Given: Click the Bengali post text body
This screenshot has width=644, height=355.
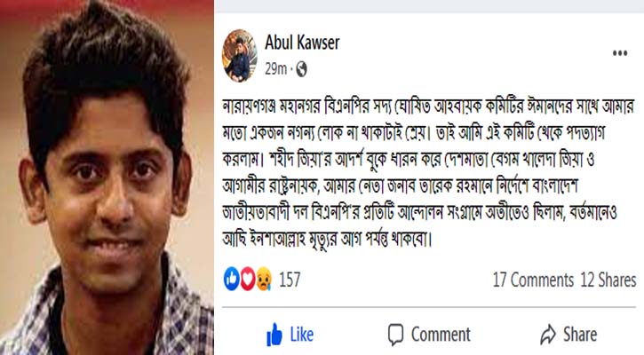Looking at the screenshot, I should [x=428, y=173].
